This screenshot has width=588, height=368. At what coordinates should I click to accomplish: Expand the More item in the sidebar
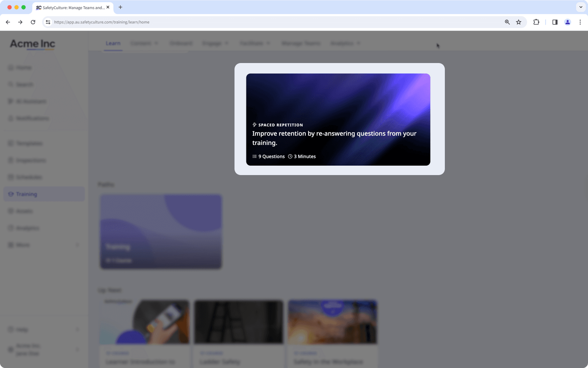tap(22, 245)
